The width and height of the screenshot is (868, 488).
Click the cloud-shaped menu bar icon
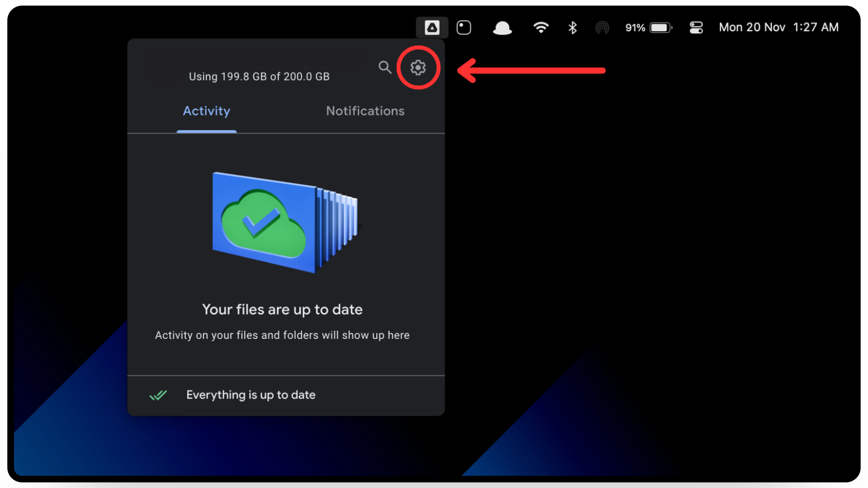[x=502, y=28]
